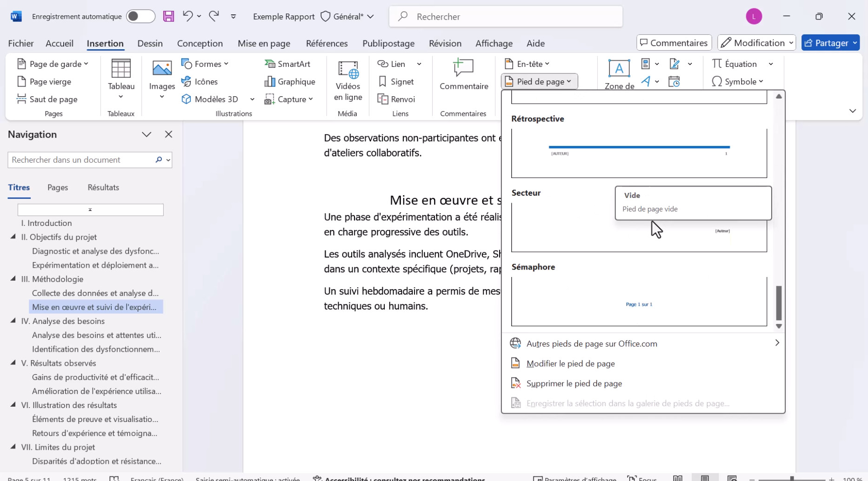
Task: Switch to the Pages navigation tab
Action: tap(58, 187)
